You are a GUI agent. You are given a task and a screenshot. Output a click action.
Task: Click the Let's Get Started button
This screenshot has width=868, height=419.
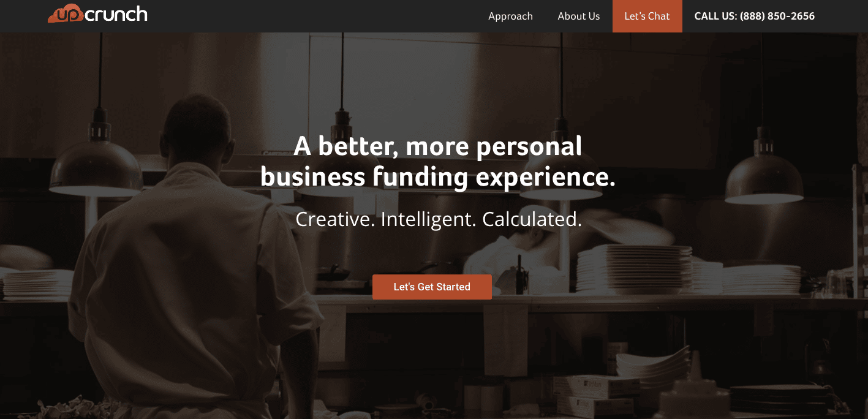pos(432,287)
